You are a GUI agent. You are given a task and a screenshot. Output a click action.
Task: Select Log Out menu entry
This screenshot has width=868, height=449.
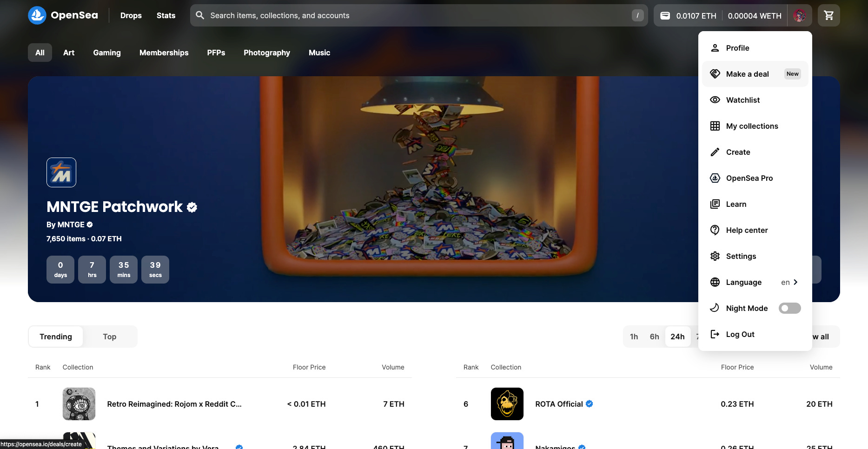coord(755,334)
